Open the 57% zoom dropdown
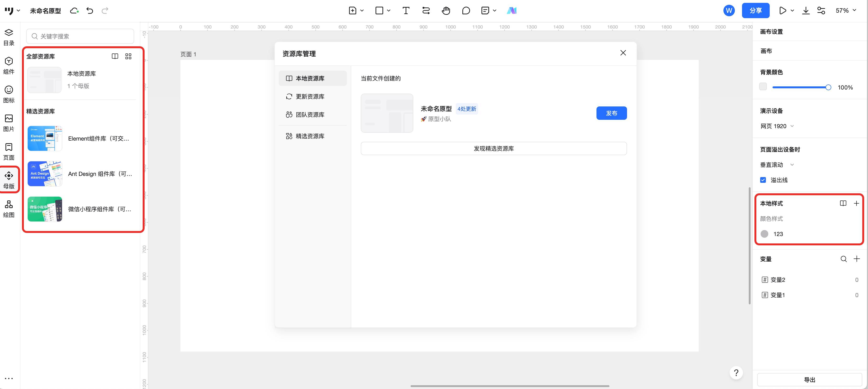This screenshot has width=868, height=389. pyautogui.click(x=846, y=11)
